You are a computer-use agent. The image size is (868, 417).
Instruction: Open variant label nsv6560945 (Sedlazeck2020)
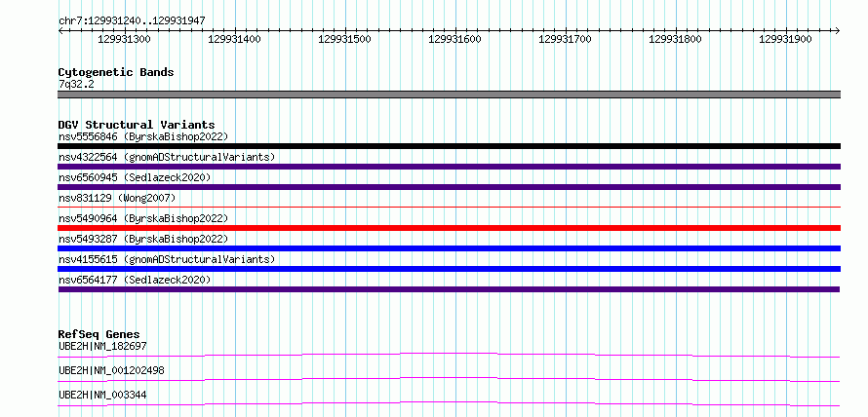pos(135,177)
